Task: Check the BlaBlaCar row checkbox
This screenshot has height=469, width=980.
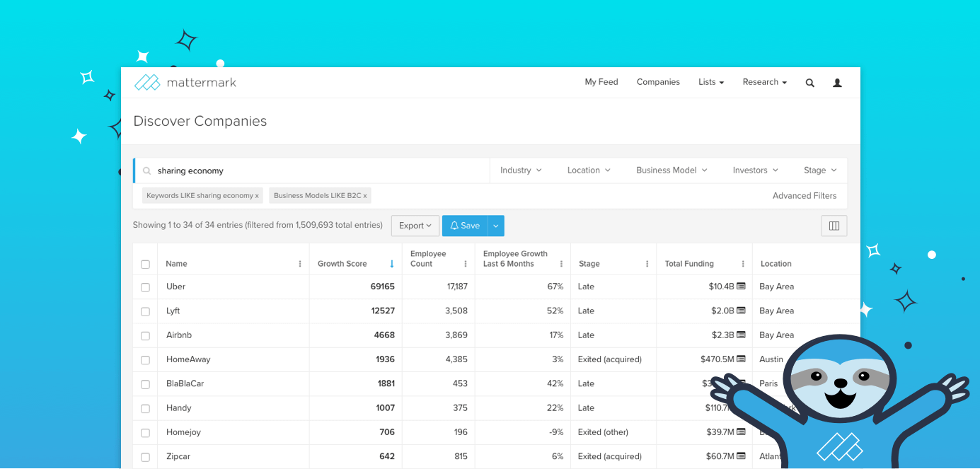Action: pos(145,384)
